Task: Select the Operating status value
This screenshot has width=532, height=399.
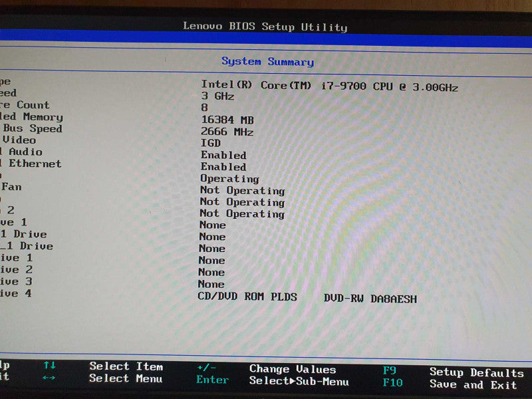Action: (x=229, y=179)
